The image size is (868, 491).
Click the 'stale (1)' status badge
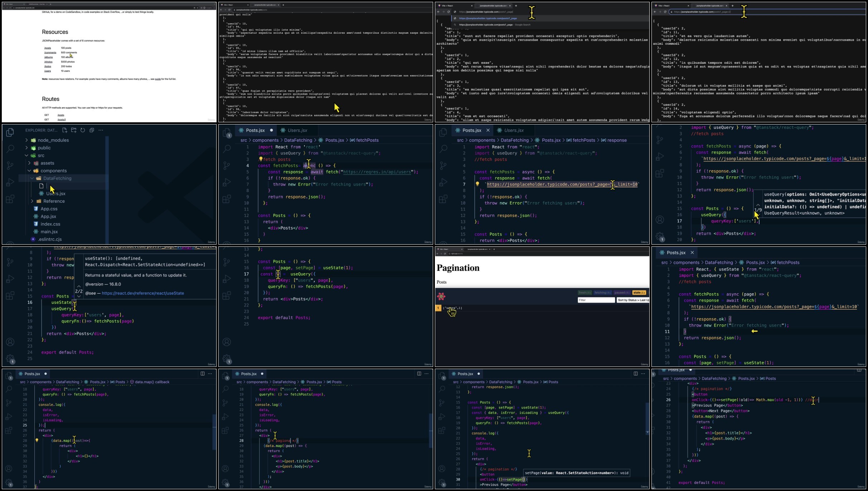coord(639,293)
